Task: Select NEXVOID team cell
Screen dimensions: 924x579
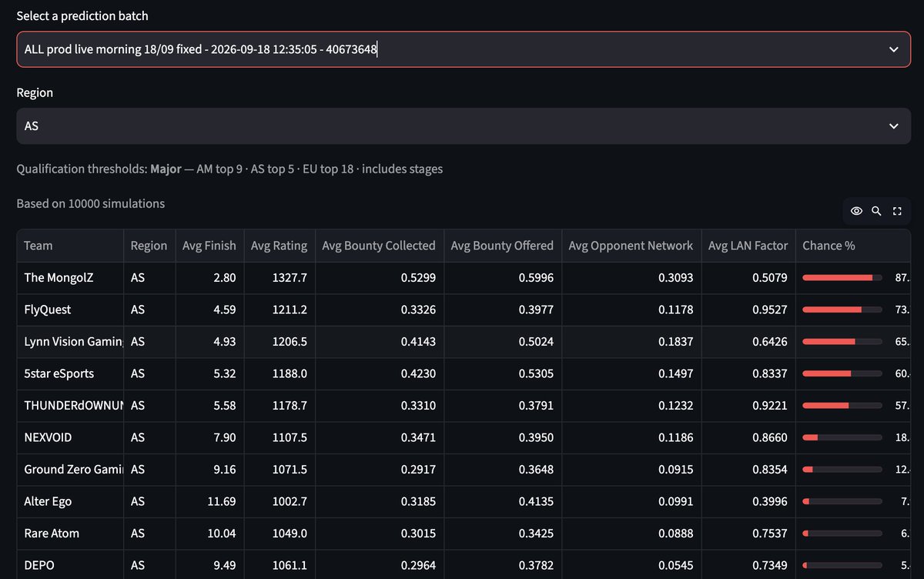Action: click(x=70, y=437)
